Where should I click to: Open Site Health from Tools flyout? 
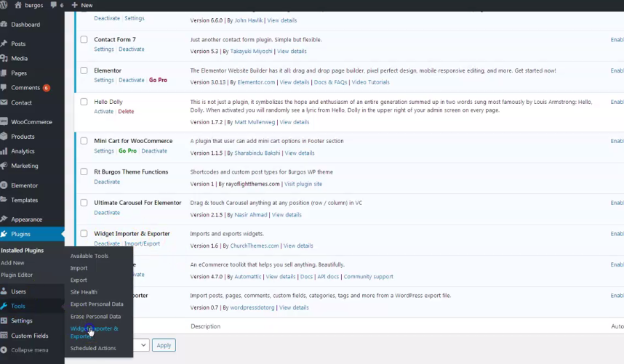tap(84, 291)
